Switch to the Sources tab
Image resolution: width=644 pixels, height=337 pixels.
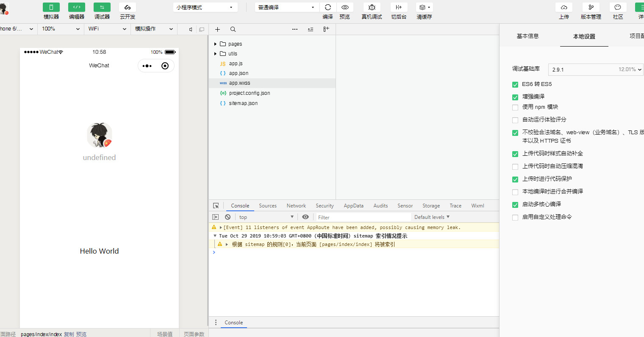(268, 206)
